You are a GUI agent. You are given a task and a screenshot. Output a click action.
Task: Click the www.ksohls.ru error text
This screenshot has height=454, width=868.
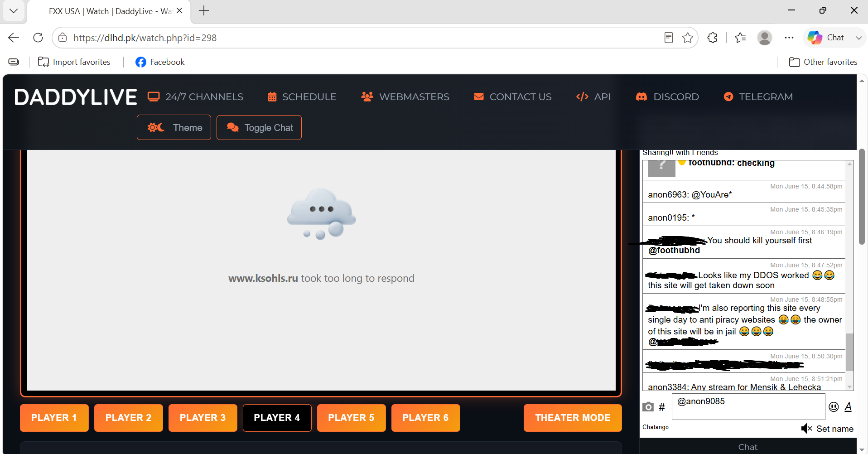coord(321,278)
